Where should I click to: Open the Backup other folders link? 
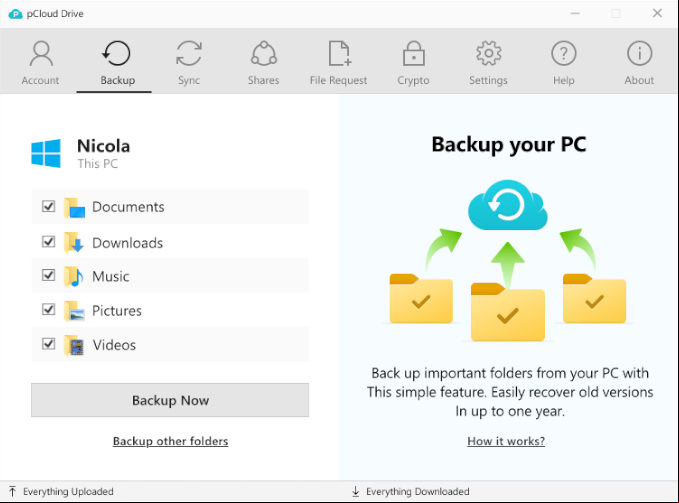coord(170,441)
